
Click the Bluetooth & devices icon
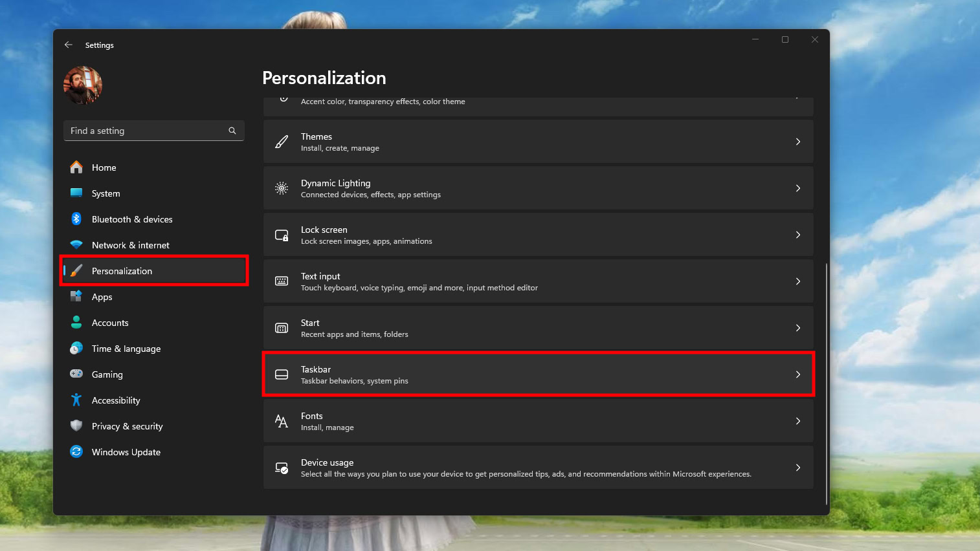(76, 219)
